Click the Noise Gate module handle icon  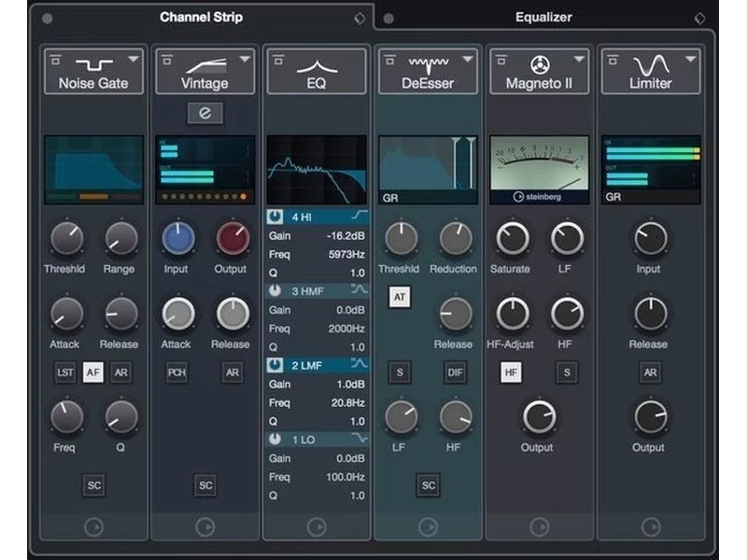(x=56, y=61)
